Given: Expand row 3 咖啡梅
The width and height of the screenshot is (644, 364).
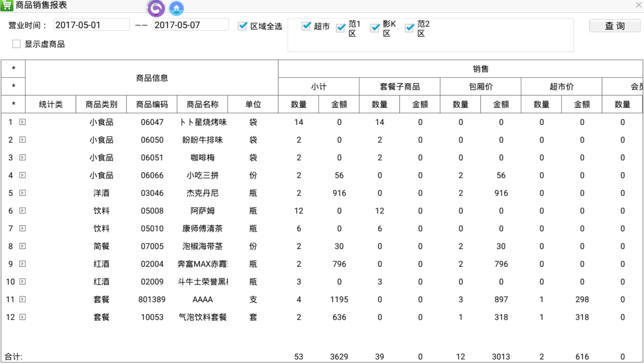Looking at the screenshot, I should point(22,157).
